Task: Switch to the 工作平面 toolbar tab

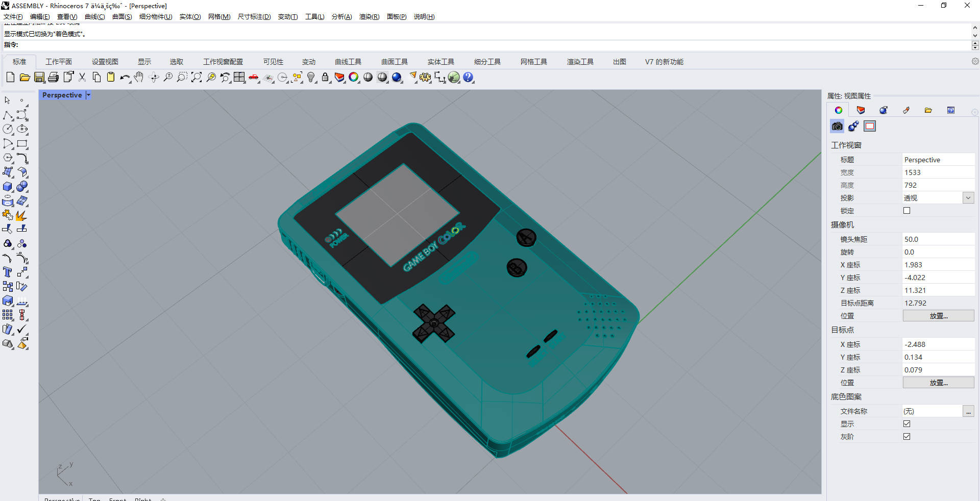Action: click(59, 62)
